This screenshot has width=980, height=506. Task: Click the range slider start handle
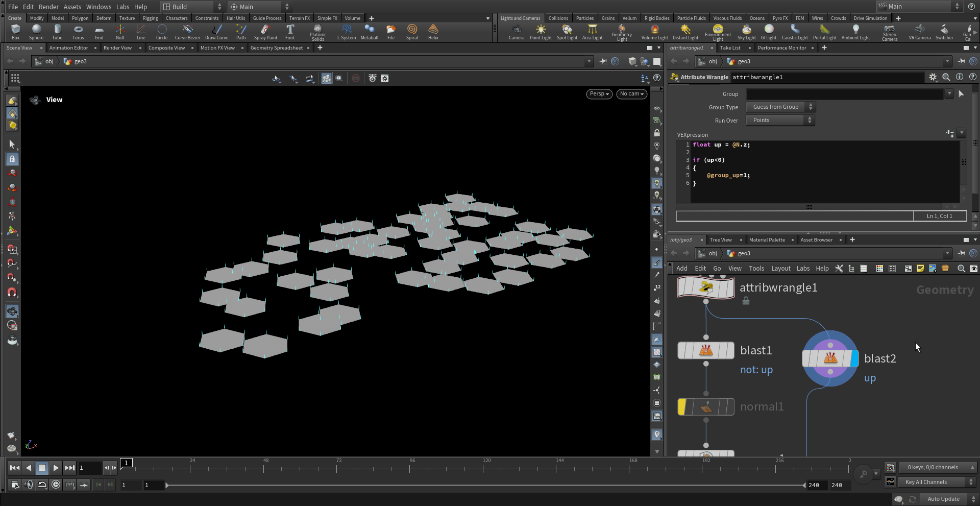pyautogui.click(x=167, y=485)
